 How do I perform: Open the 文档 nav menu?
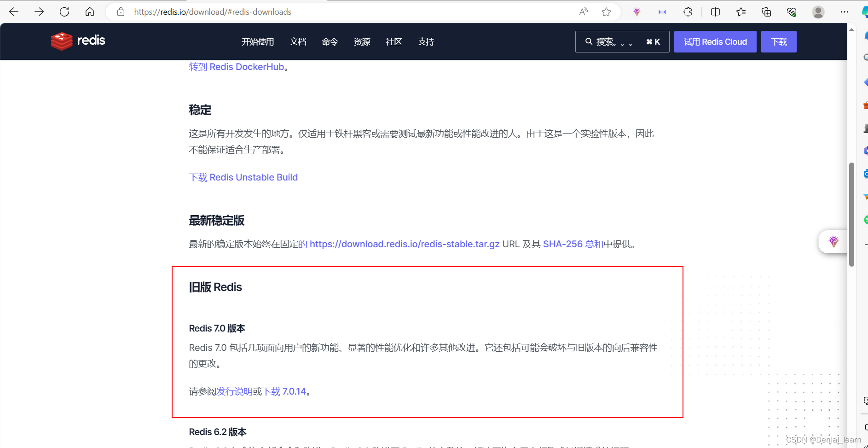[x=298, y=42]
